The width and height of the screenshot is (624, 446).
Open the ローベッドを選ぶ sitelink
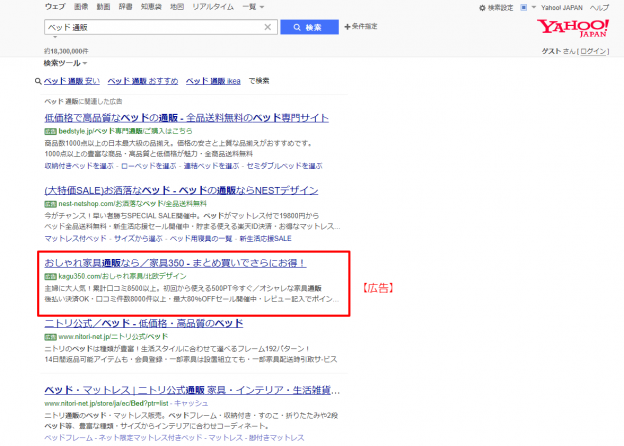148,166
